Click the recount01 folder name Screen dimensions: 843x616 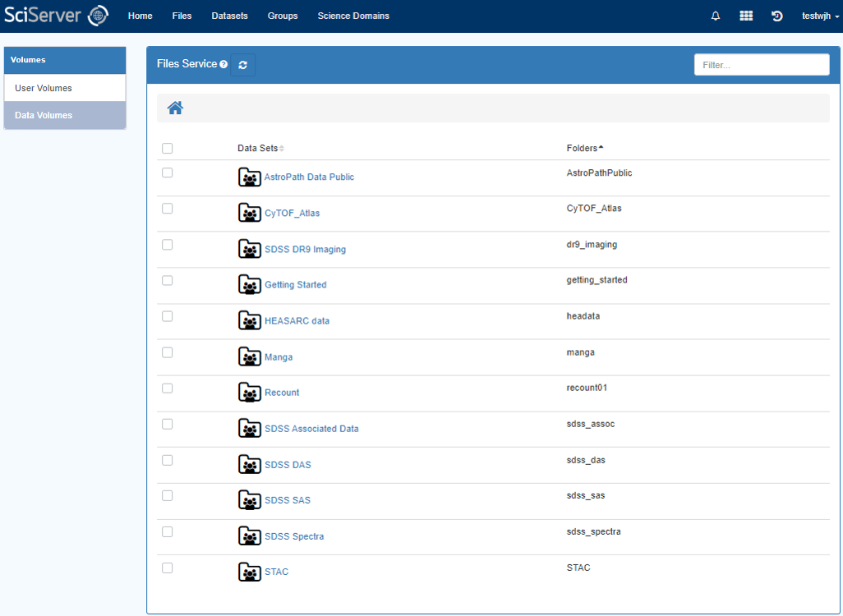(587, 388)
